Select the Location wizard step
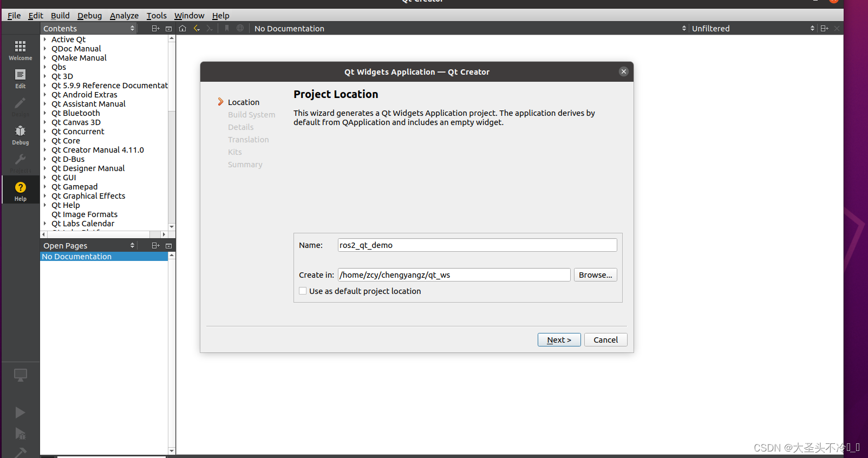The image size is (868, 458). pos(244,102)
